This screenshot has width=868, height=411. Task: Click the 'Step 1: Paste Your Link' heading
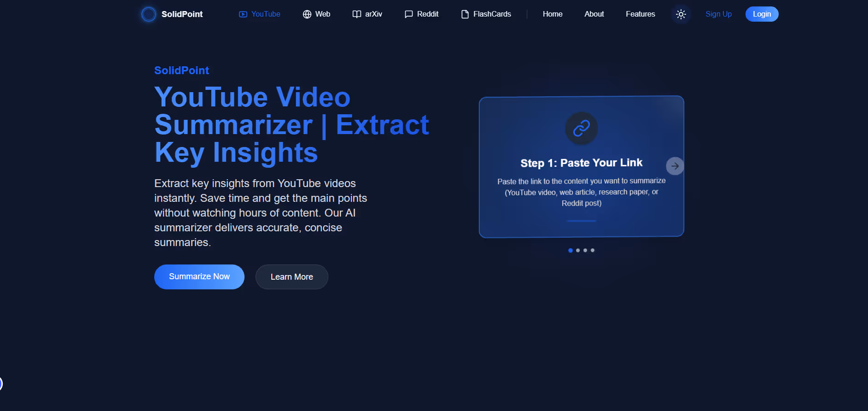pos(581,163)
